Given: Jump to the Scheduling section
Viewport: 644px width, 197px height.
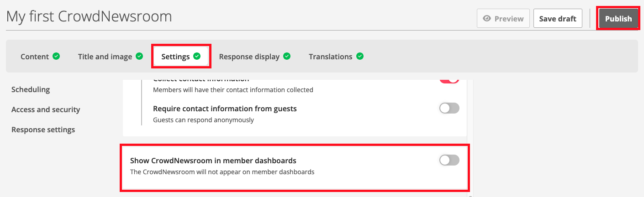Looking at the screenshot, I should (x=31, y=89).
